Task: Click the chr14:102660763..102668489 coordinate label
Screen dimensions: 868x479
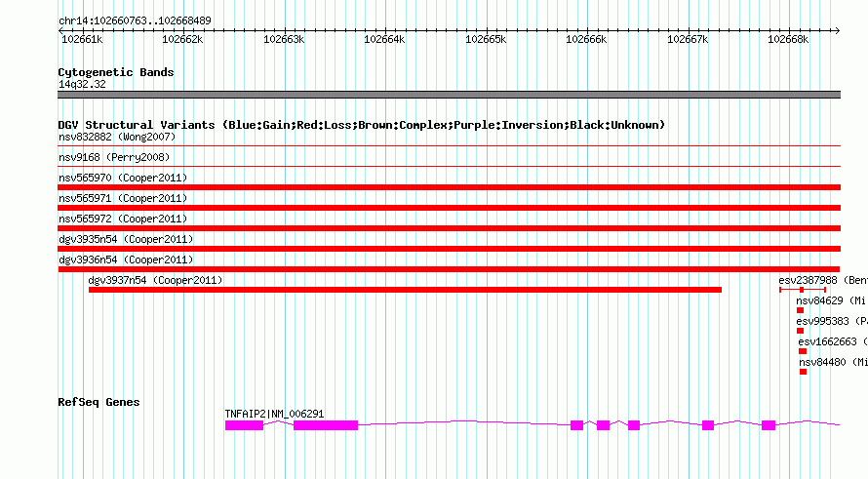Action: pos(135,20)
